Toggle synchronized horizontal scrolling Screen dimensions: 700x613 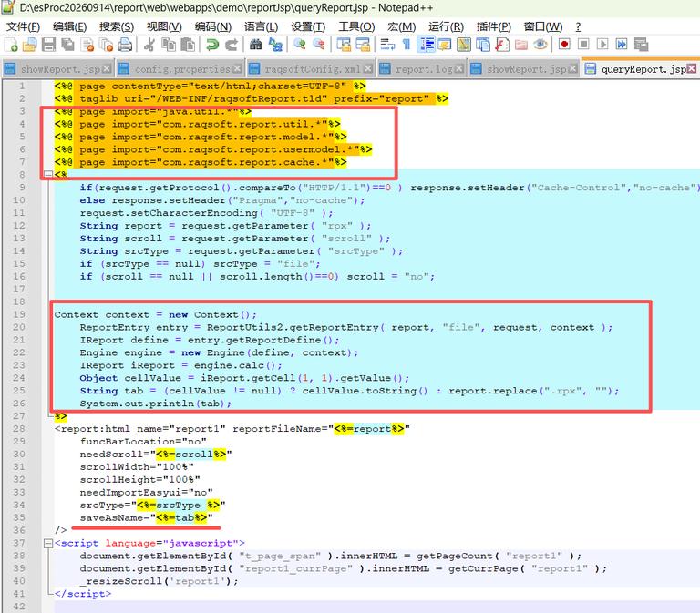(x=363, y=45)
